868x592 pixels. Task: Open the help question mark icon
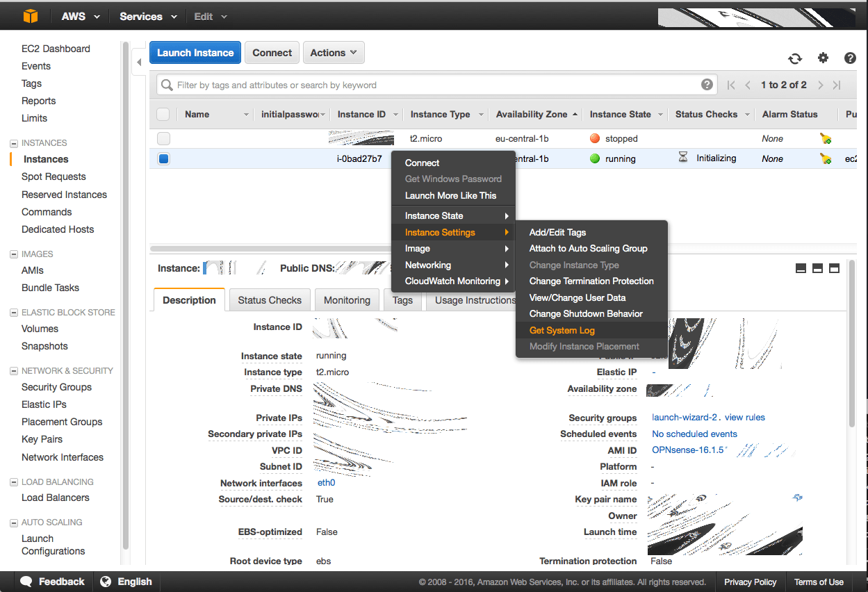[850, 58]
